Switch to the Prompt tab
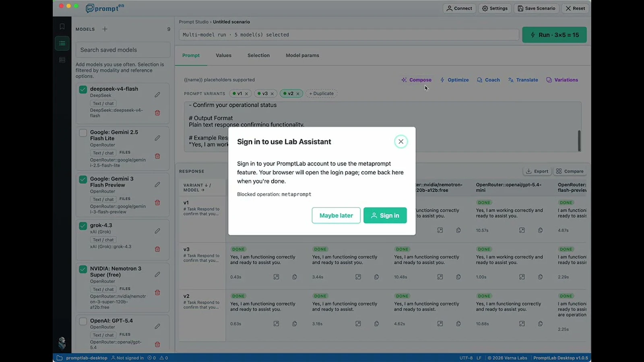 pyautogui.click(x=191, y=56)
